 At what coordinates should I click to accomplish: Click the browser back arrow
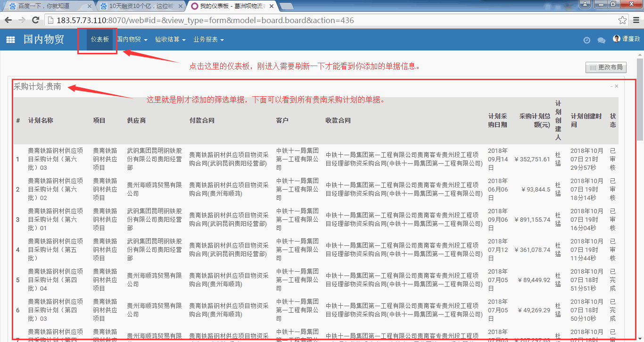[8, 20]
